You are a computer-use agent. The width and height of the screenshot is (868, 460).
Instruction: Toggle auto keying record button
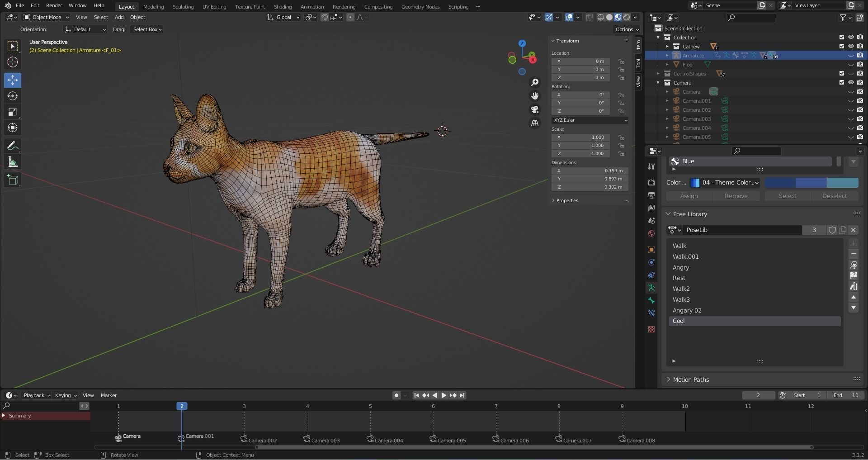(396, 395)
